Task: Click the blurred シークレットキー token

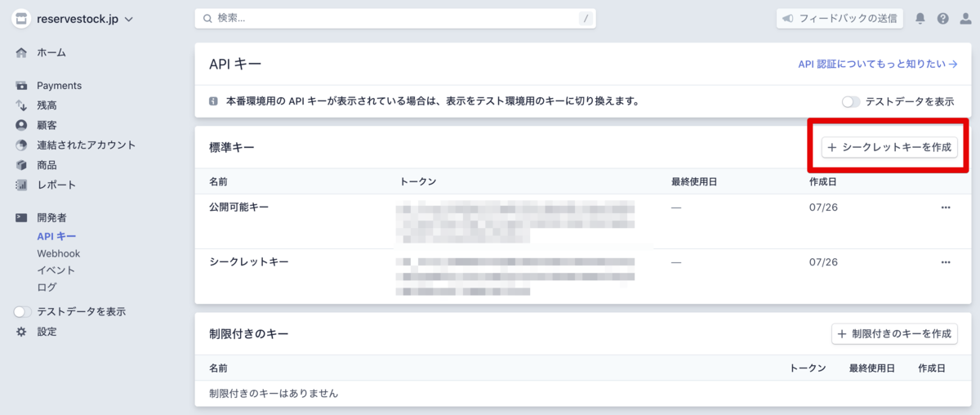Action: click(x=514, y=276)
